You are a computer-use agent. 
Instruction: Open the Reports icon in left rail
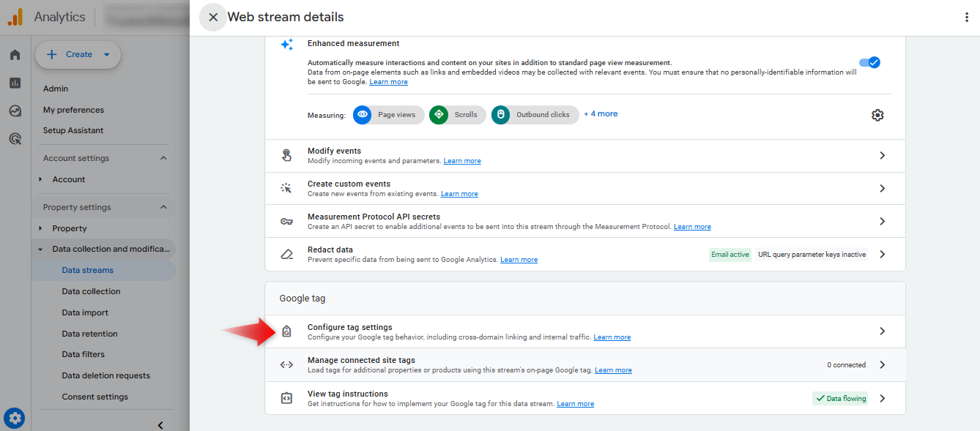coord(15,83)
